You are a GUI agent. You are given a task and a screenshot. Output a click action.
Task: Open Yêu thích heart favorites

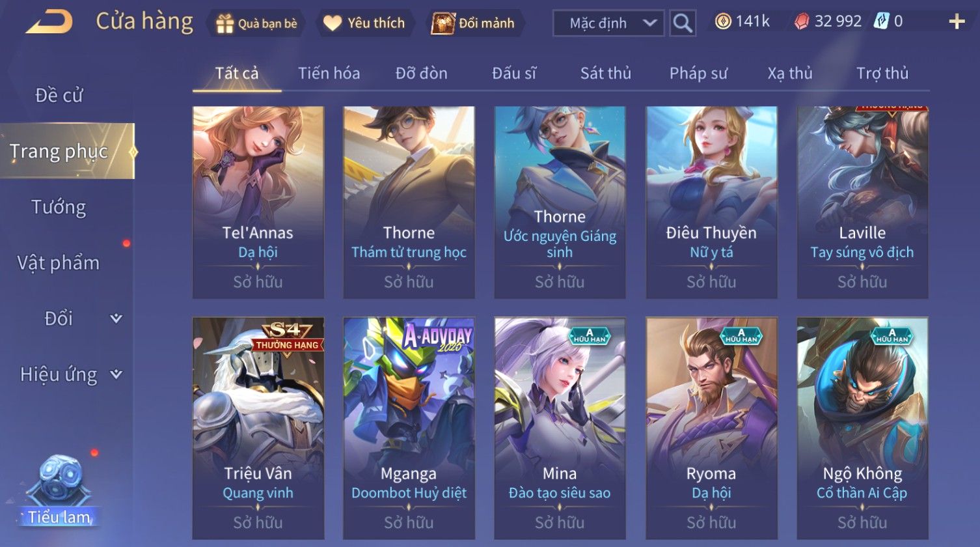click(333, 24)
